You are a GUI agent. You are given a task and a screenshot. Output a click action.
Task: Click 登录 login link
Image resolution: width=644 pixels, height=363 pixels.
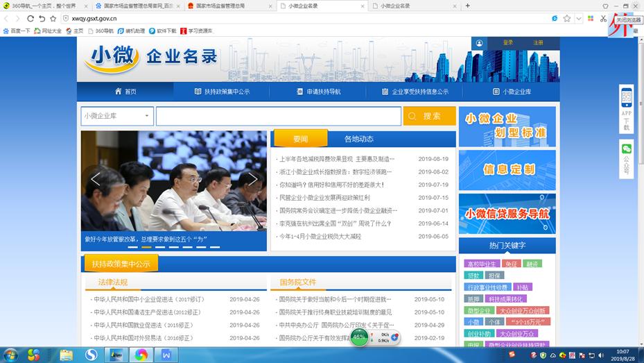coord(508,43)
